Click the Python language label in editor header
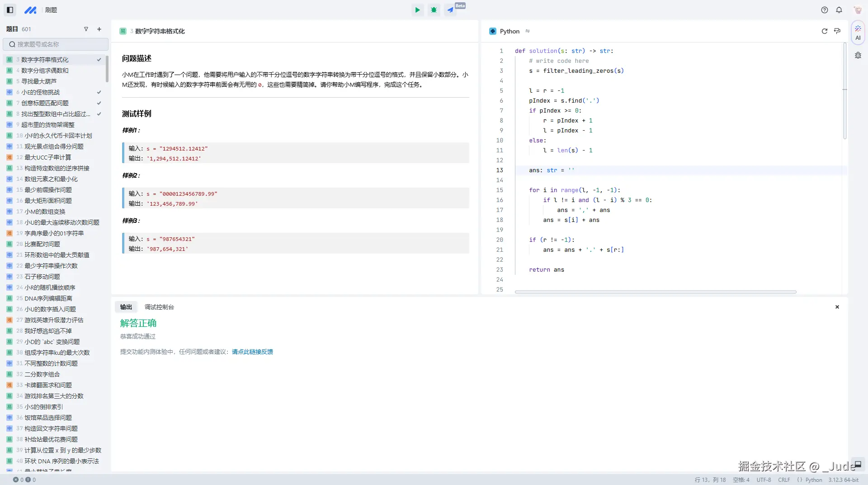 (x=509, y=31)
